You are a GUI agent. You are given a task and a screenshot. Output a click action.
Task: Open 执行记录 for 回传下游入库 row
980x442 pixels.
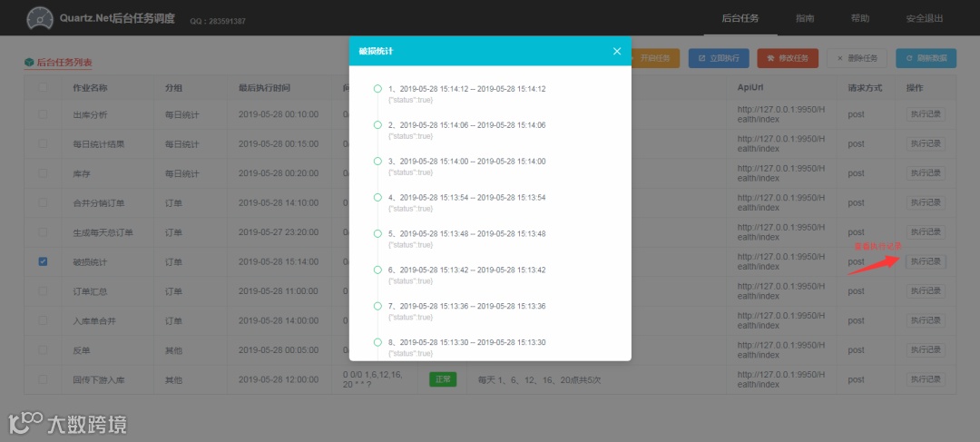coord(926,379)
